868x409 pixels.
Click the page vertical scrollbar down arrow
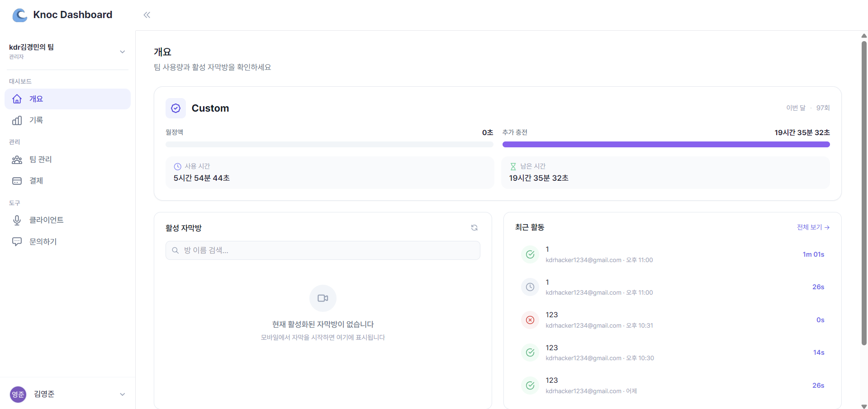(864, 406)
